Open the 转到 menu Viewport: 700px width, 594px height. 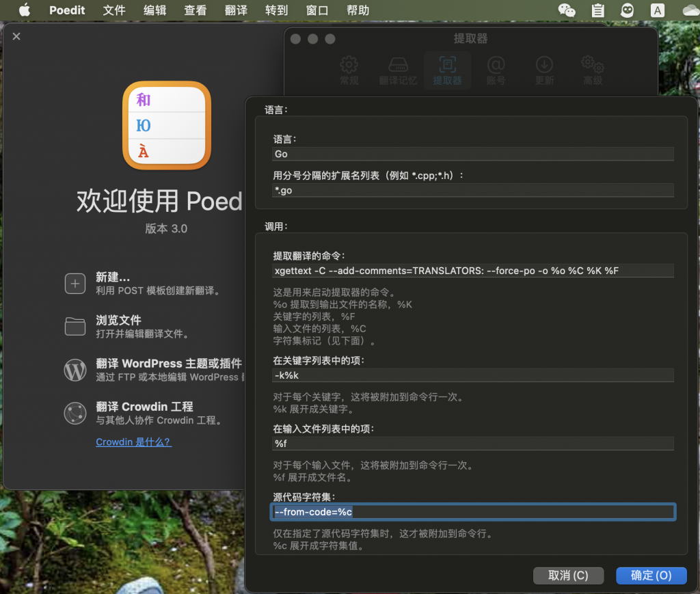click(277, 10)
